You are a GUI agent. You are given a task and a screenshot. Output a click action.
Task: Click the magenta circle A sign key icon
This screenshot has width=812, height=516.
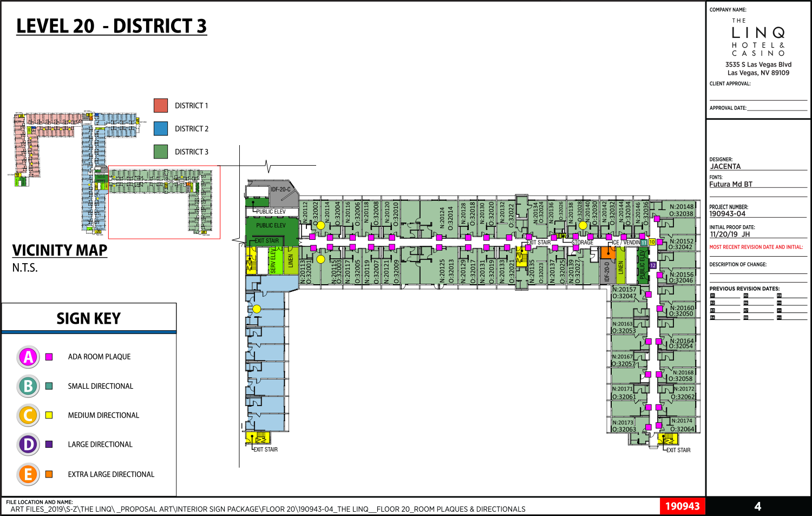28,357
